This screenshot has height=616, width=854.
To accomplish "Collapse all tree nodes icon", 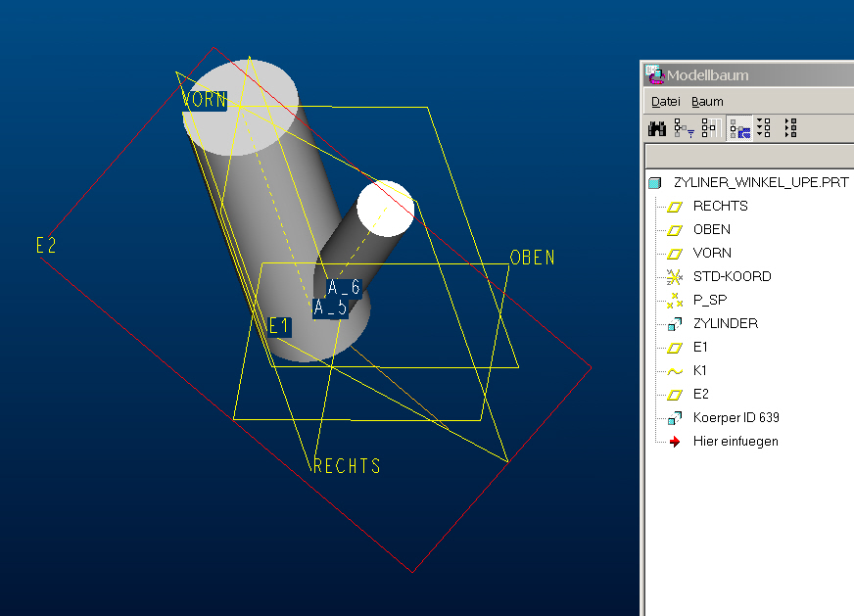I will pyautogui.click(x=790, y=128).
